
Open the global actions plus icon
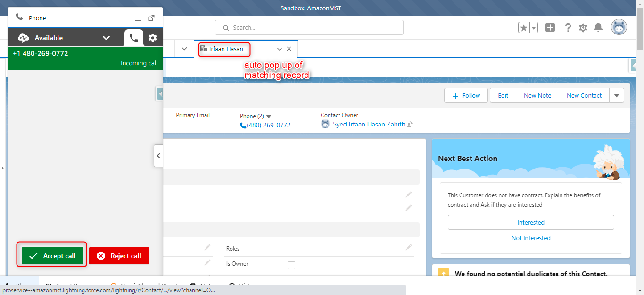point(550,27)
